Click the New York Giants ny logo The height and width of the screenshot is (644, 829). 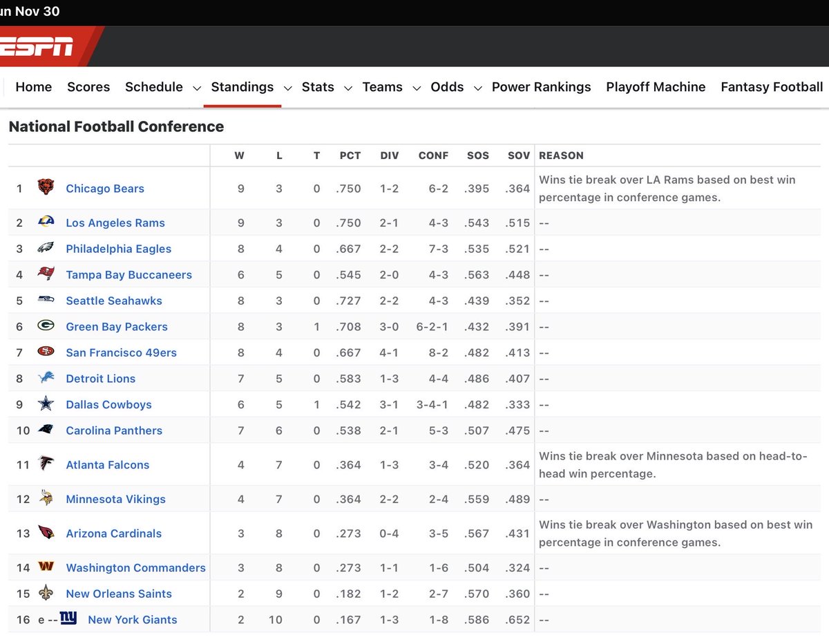pyautogui.click(x=68, y=618)
